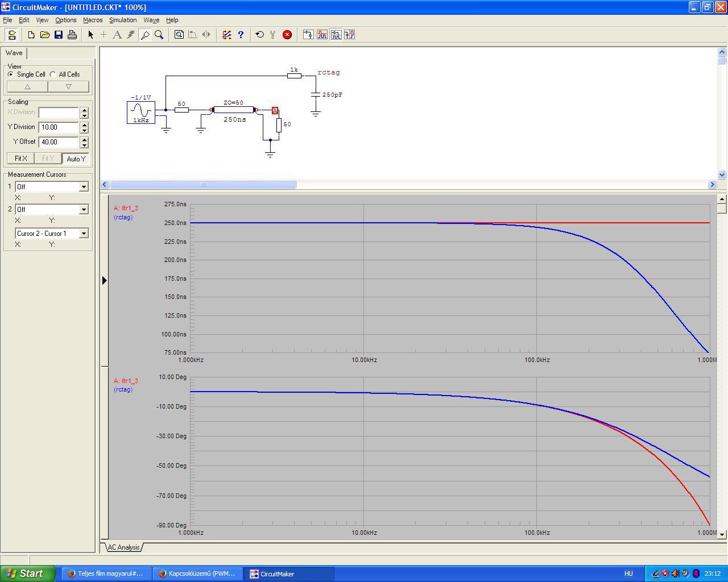728x582 pixels.
Task: Select the Zoom magnifier tool
Action: [159, 35]
